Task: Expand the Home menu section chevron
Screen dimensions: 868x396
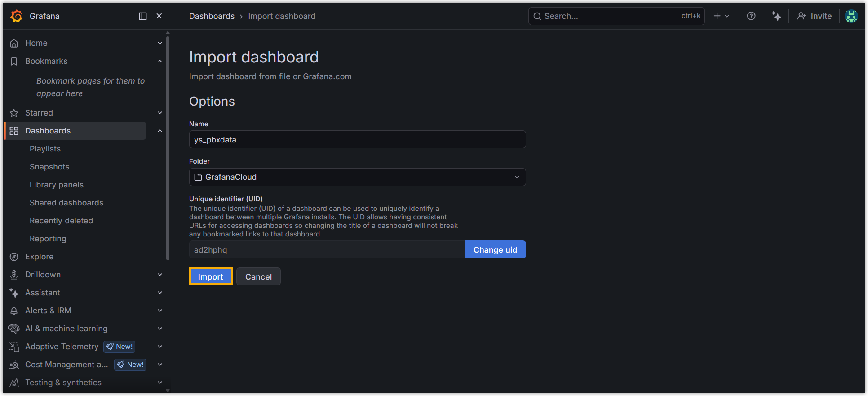Action: coord(160,43)
